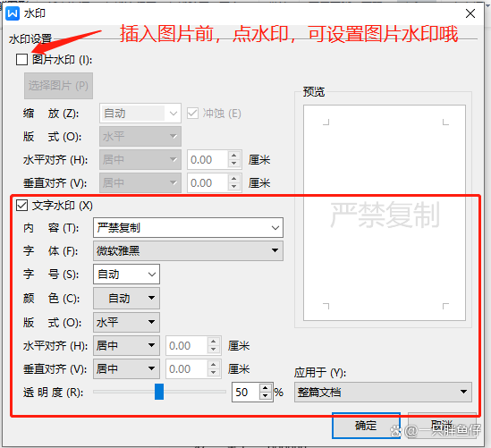Screen dimensions: 491x448
Task: Open text watermark 水平对齐 dropdown
Action: pyautogui.click(x=126, y=346)
